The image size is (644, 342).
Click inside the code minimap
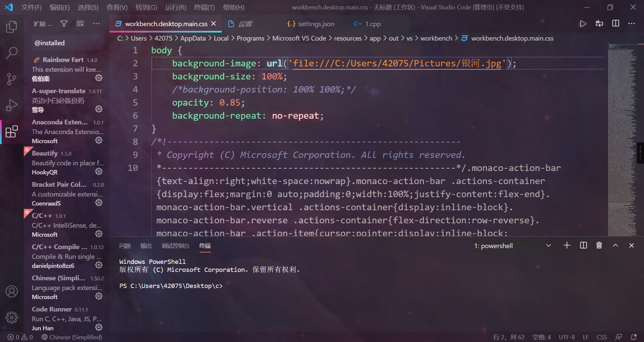click(622, 134)
